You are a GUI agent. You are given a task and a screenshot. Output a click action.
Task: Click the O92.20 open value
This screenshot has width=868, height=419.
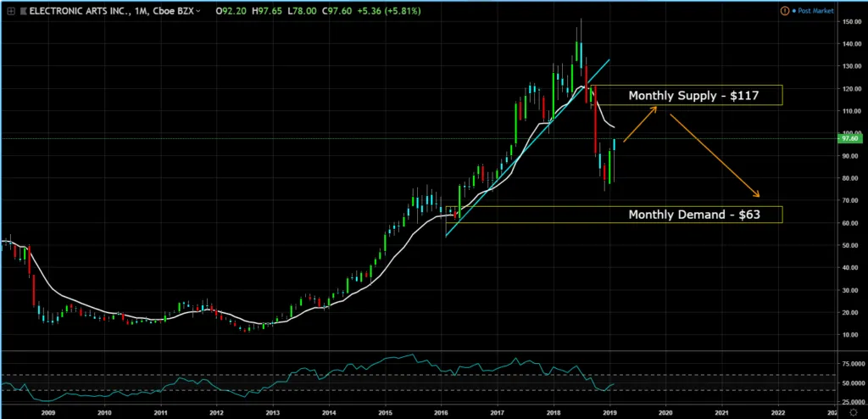pos(231,11)
